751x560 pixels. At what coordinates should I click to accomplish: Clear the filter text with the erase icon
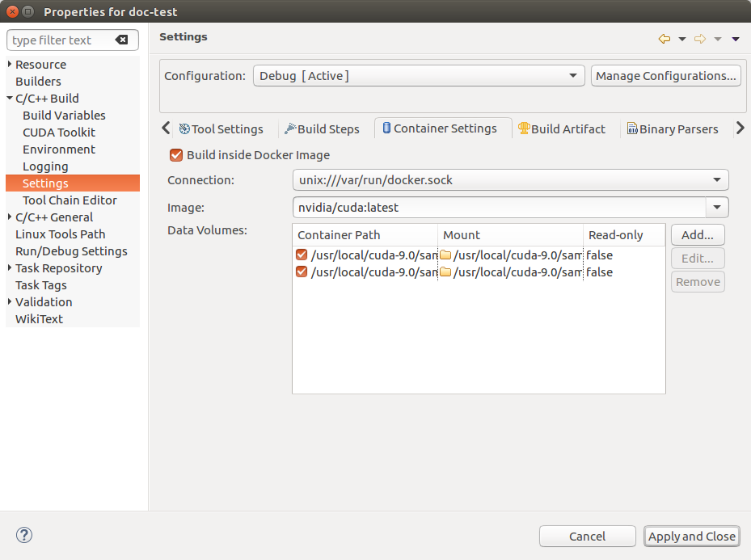(122, 40)
